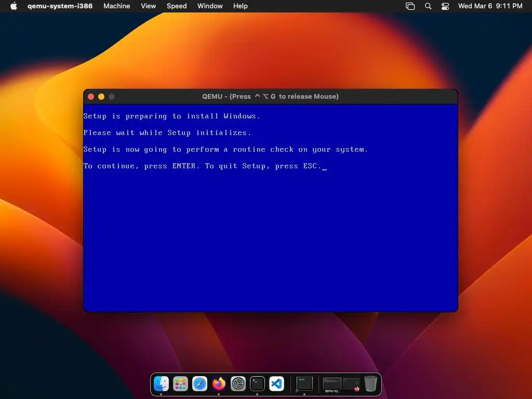Open Control Center icon
The height and width of the screenshot is (399, 532).
tap(445, 6)
